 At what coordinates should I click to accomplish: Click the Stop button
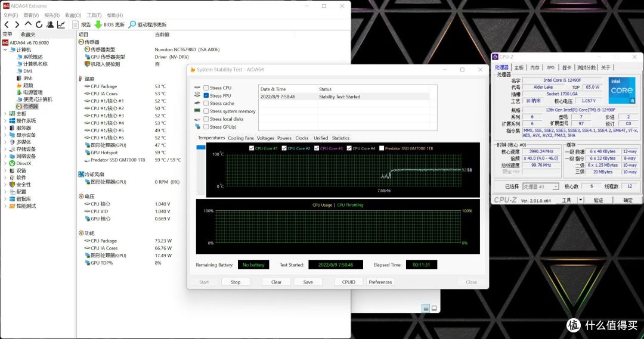[236, 282]
